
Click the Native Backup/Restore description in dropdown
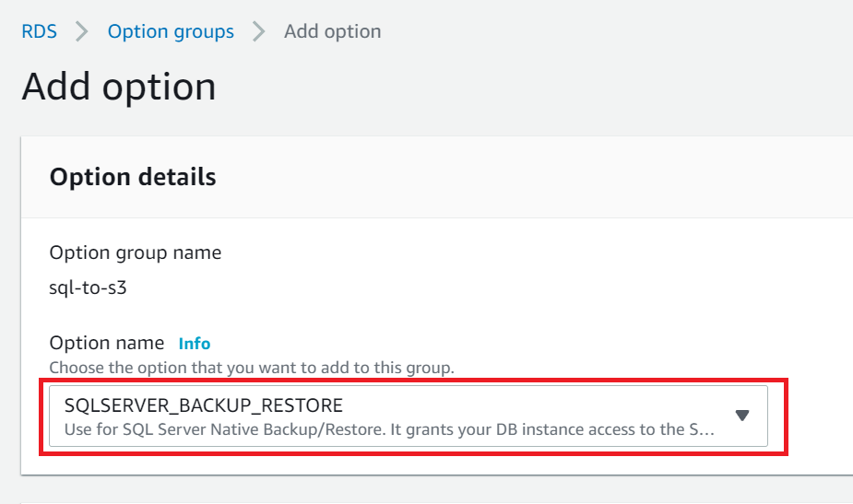click(x=387, y=429)
